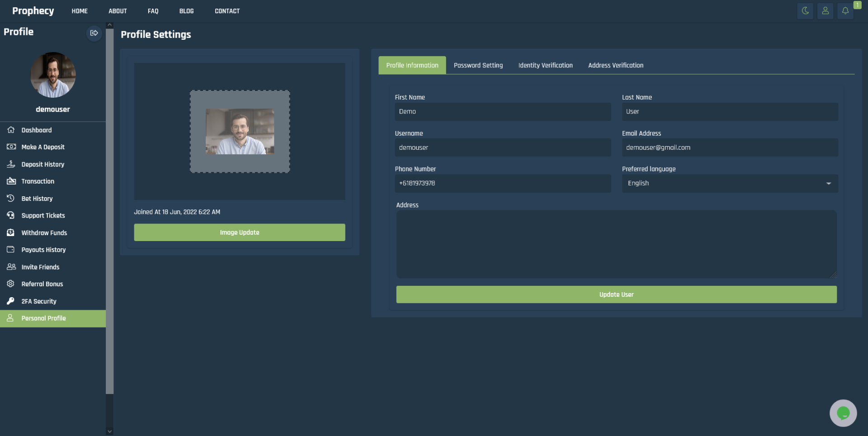
Task: Switch to the Identity Verification tab
Action: coord(545,65)
